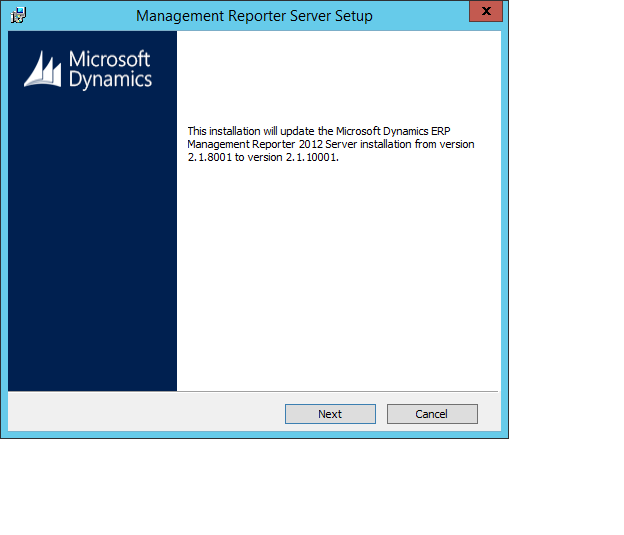
Task: Cancel the Management Reporter setup
Action: tap(432, 414)
